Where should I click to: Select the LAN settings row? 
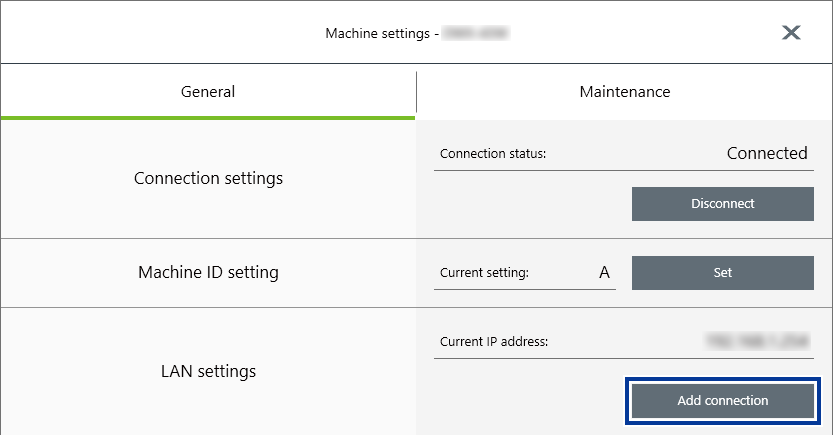208,371
